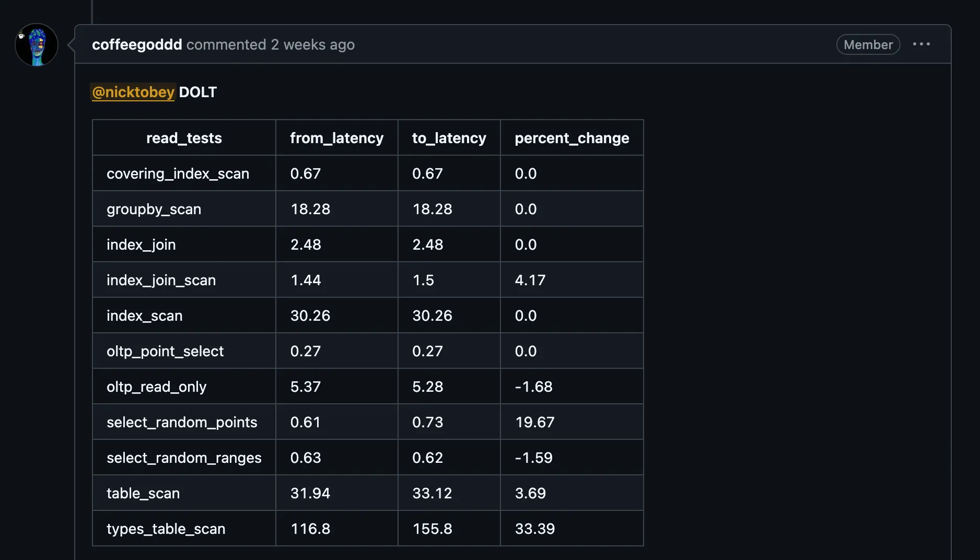Open the '2 weeks ago' timestamp permalink

tap(312, 45)
